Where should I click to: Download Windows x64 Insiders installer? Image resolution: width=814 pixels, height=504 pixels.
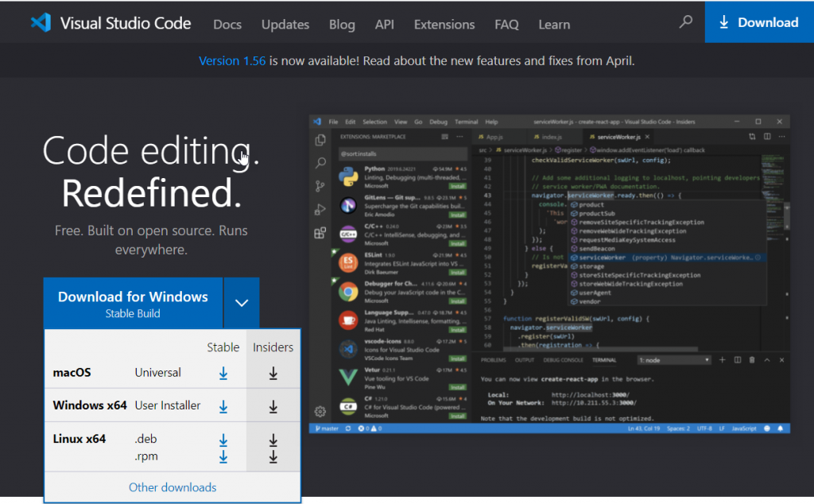[x=273, y=407]
